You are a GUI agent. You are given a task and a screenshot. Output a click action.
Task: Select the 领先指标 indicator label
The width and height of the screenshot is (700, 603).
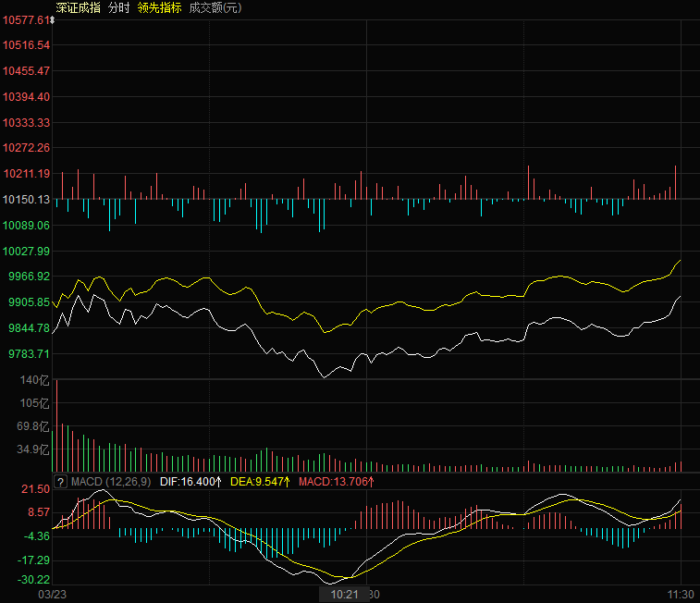(x=159, y=7)
